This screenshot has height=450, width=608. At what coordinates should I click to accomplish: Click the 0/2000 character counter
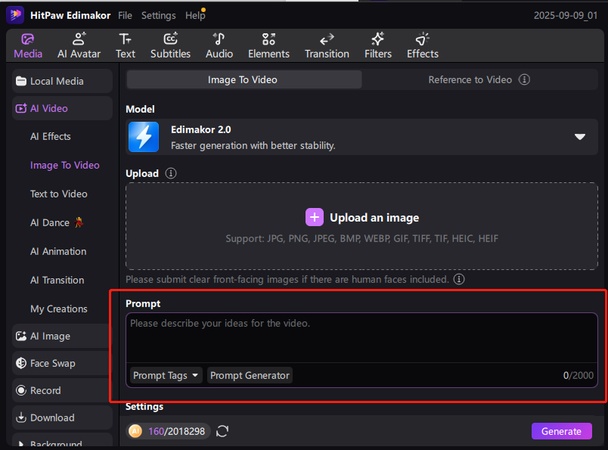tap(578, 375)
